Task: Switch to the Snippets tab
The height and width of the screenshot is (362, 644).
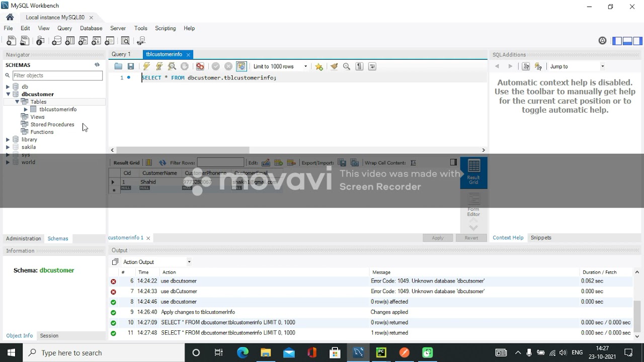Action: tap(541, 238)
